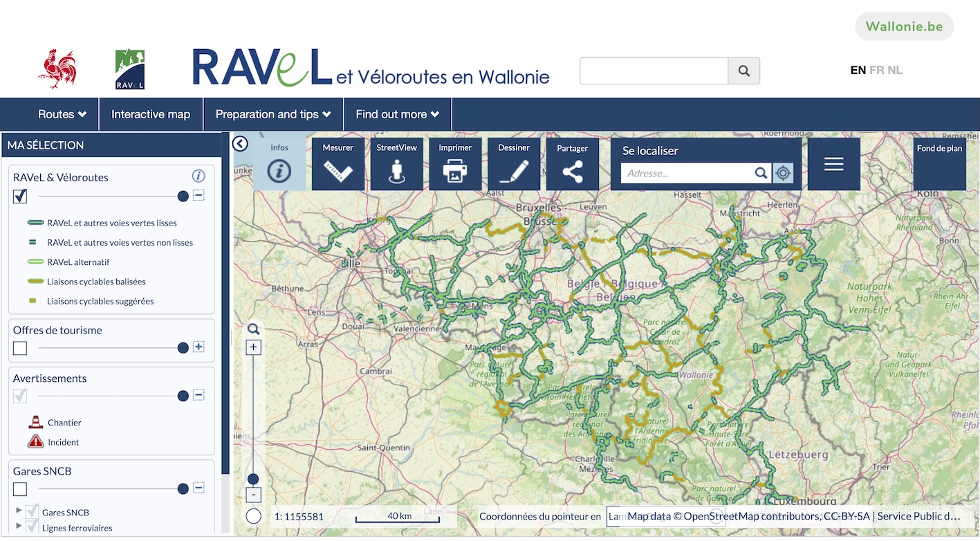Click the site search magnifier button
This screenshot has height=541, width=980.
tap(744, 71)
